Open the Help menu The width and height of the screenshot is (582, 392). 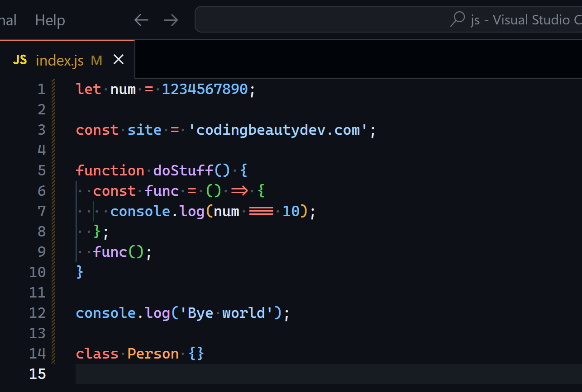click(x=50, y=20)
